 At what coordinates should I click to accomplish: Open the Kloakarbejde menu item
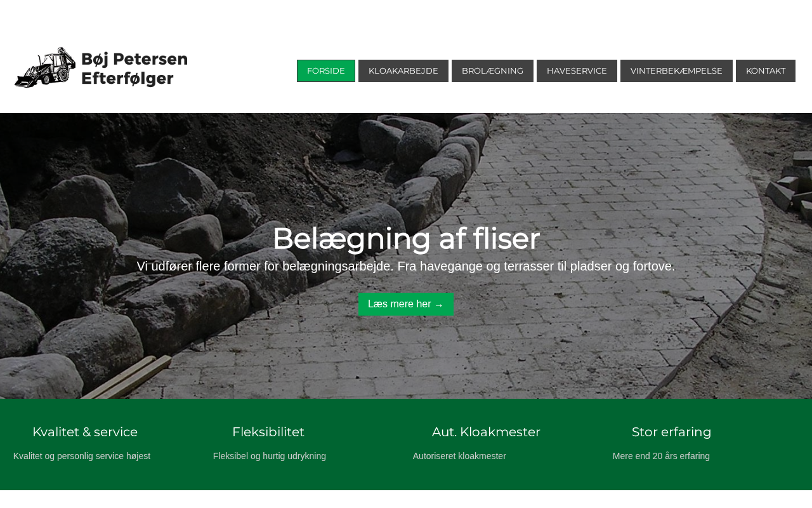[x=403, y=70]
